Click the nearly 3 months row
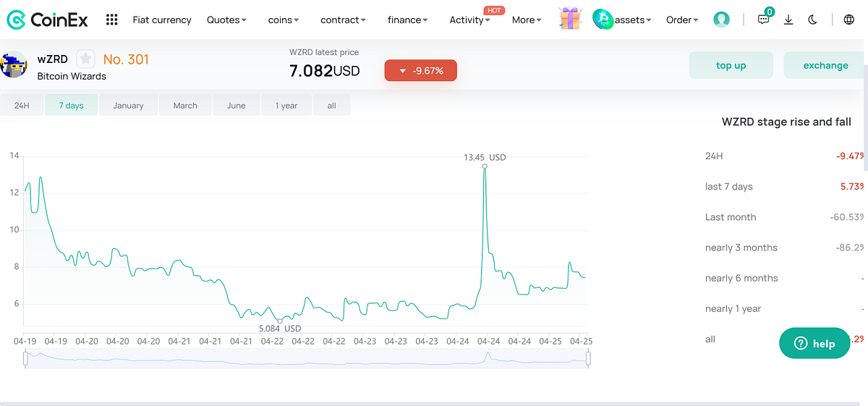 click(784, 247)
